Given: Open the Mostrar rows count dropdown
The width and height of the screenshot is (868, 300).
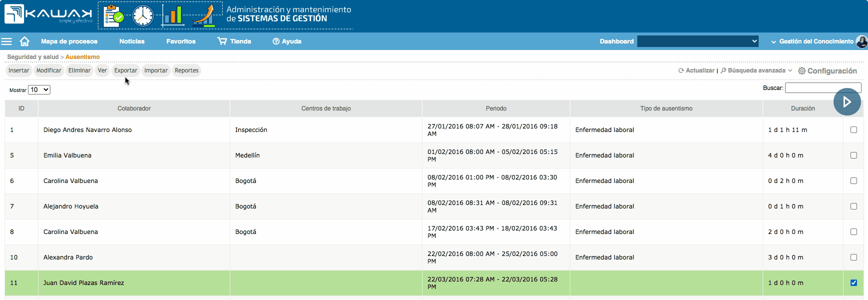Looking at the screenshot, I should tap(39, 90).
